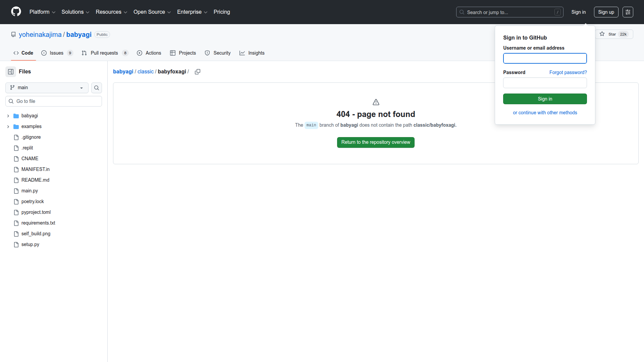
Task: Open the README.md file
Action: [x=35, y=180]
